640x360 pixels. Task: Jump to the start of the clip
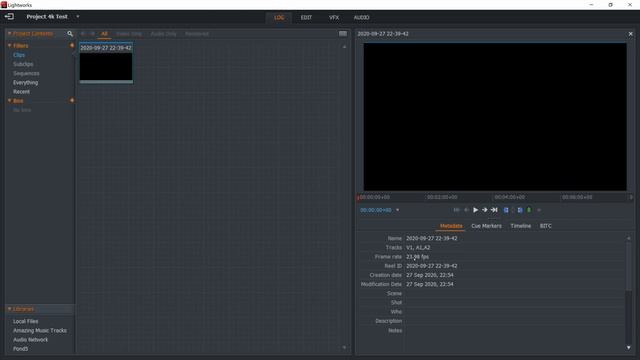(x=456, y=210)
